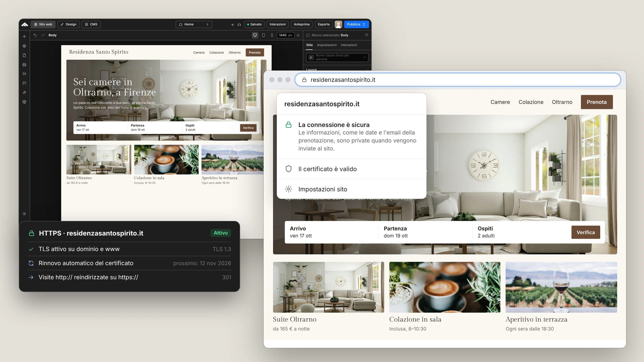This screenshot has height=362, width=644.
Task: Click Verifica in the browser booking bar
Action: 585,232
